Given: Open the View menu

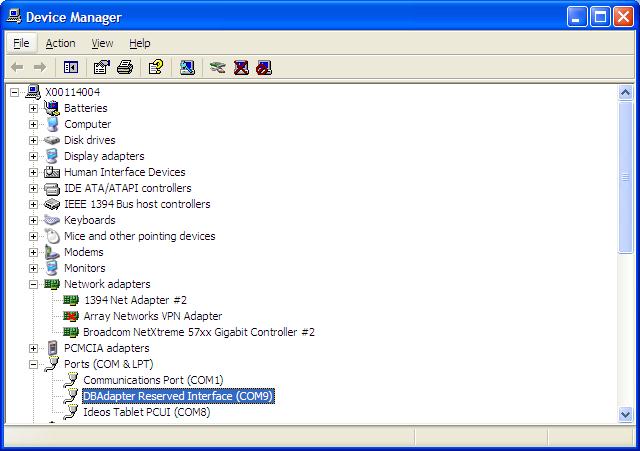Looking at the screenshot, I should [102, 43].
